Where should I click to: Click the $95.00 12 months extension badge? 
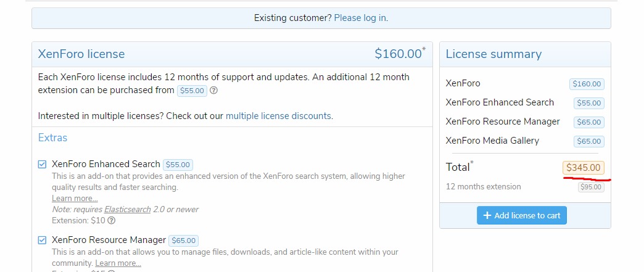(x=590, y=188)
